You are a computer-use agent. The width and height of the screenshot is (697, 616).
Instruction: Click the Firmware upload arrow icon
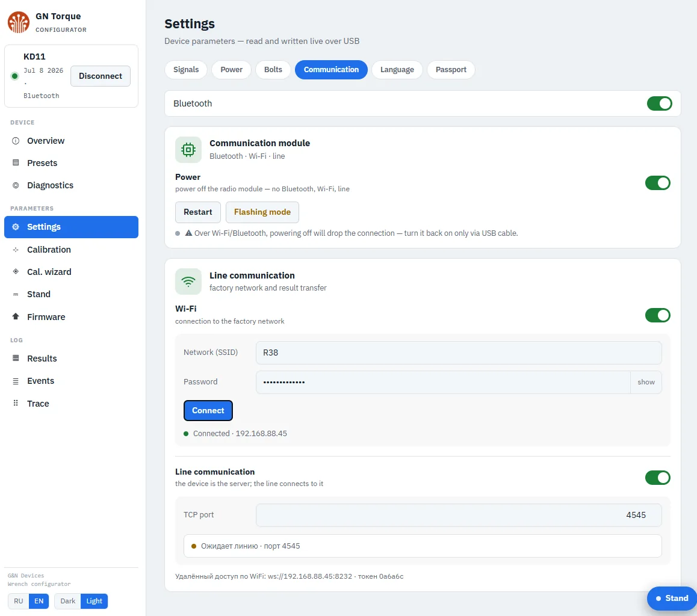[x=16, y=316]
